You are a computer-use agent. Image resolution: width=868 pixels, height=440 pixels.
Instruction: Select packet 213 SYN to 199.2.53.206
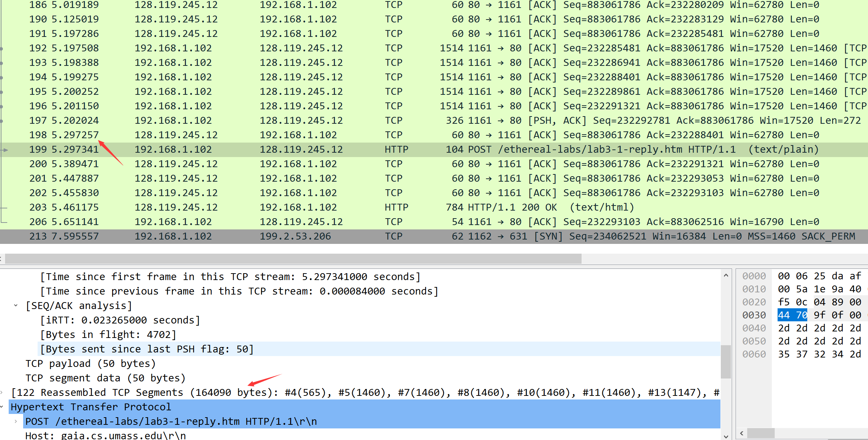click(x=434, y=236)
